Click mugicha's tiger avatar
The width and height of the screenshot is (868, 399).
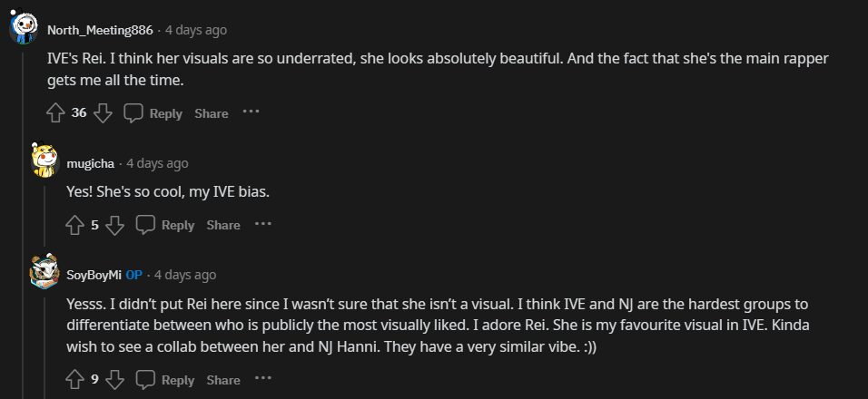pos(44,161)
